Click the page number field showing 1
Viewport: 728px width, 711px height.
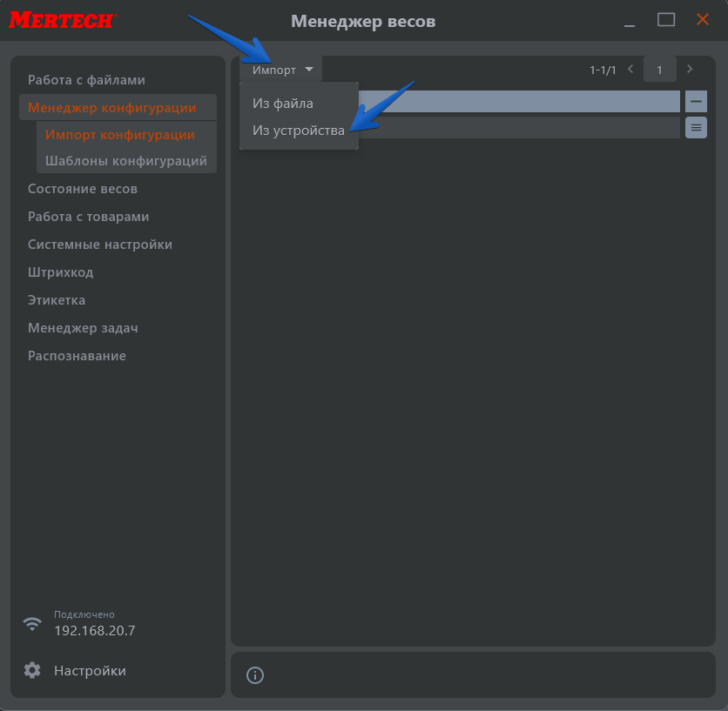[x=659, y=70]
